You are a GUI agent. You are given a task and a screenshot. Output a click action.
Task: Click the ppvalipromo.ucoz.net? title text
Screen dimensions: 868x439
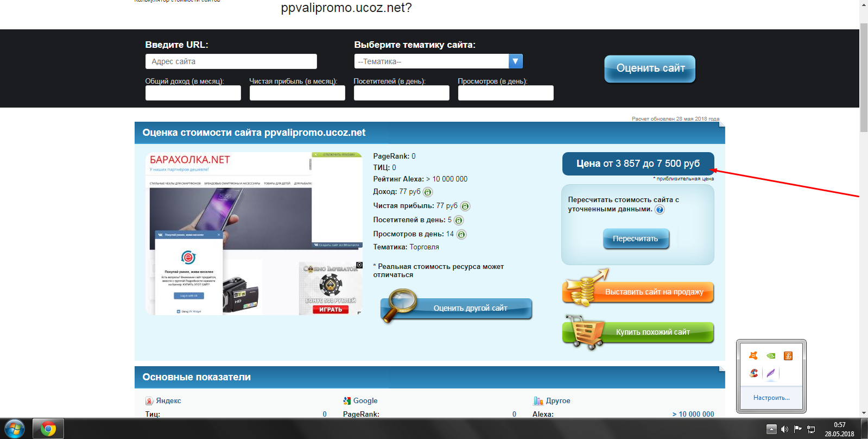[x=346, y=8]
